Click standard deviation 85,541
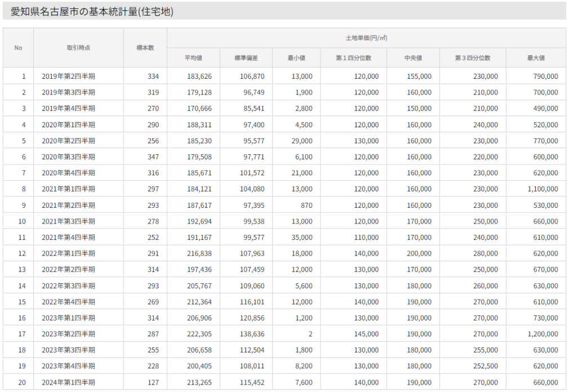The height and width of the screenshot is (392, 569). (x=254, y=109)
